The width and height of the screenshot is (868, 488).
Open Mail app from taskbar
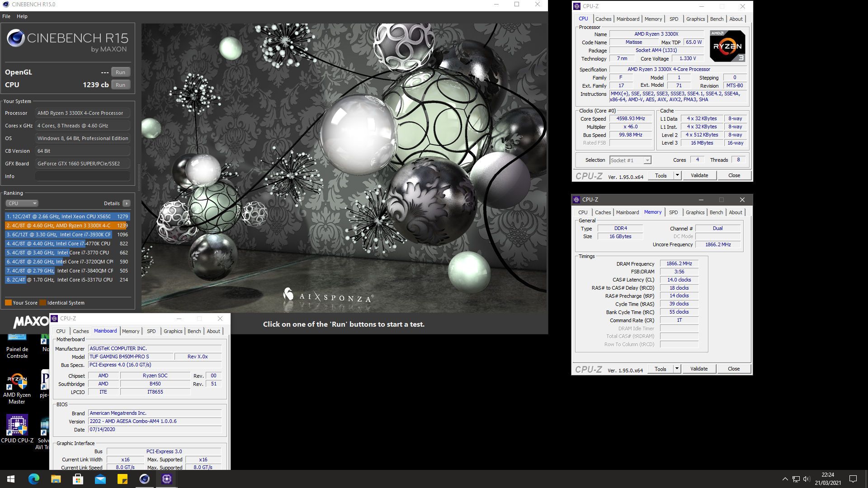pos(100,479)
